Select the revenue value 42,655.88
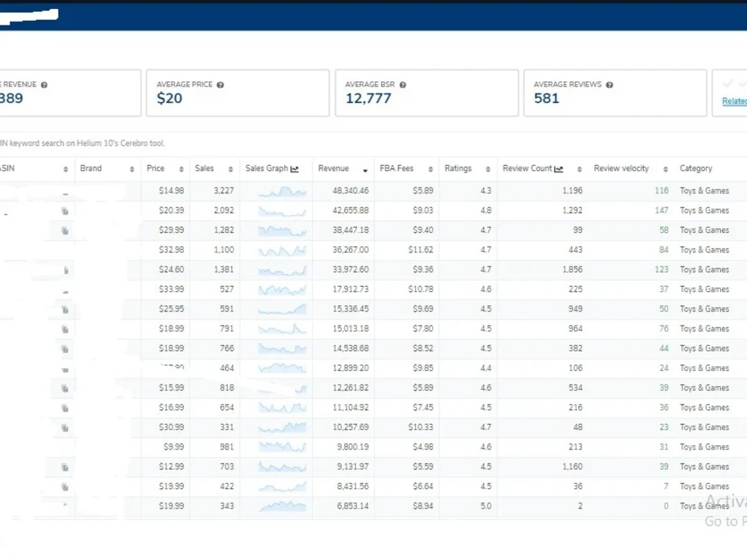The image size is (747, 560). pyautogui.click(x=350, y=211)
